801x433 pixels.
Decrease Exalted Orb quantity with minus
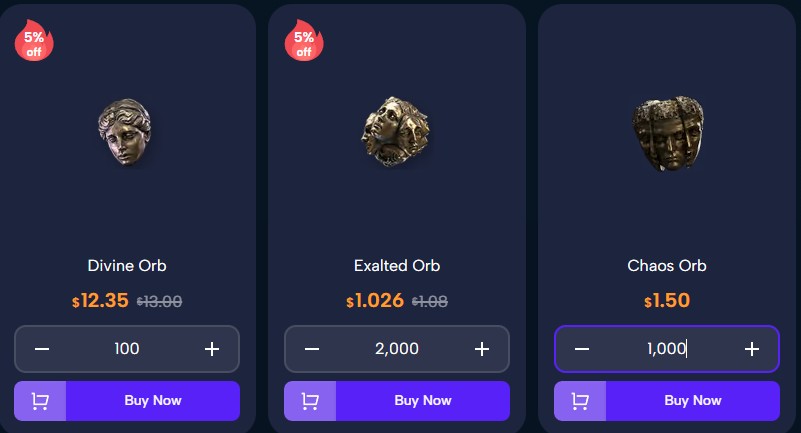[x=312, y=349]
